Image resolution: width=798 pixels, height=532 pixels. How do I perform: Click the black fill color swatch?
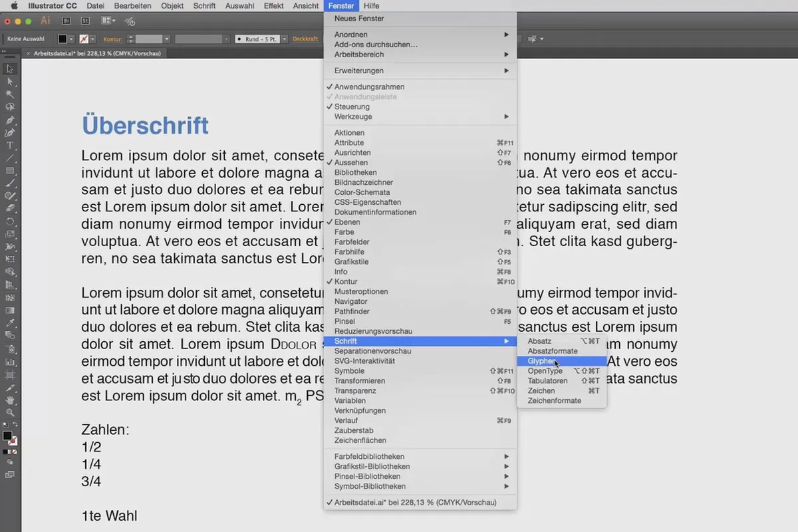click(63, 39)
